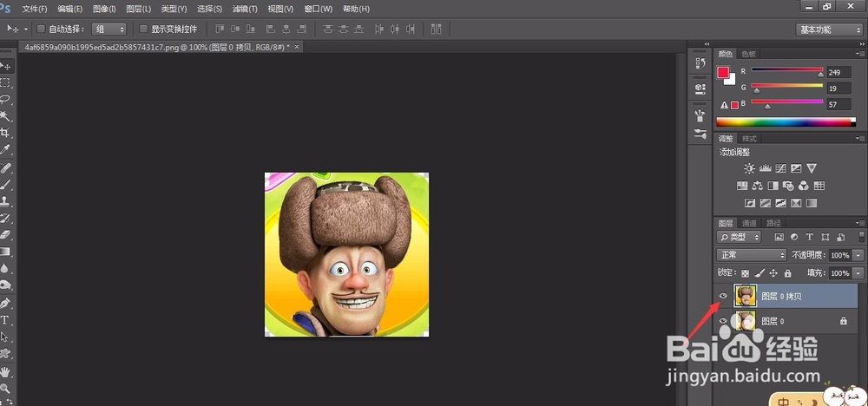Add a Color Balance adjustment
Viewport: 868px width, 406px height.
[757, 186]
